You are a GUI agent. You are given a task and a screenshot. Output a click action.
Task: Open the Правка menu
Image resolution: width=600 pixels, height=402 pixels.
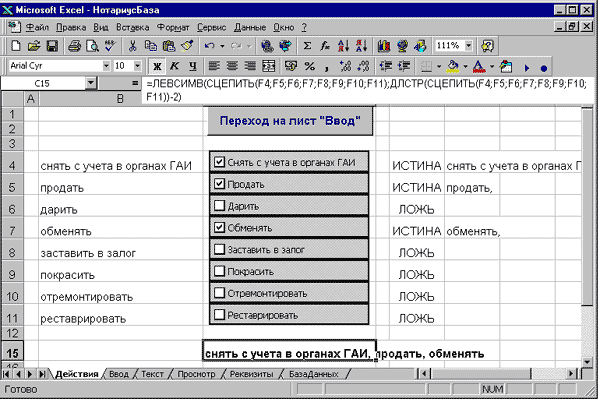click(71, 28)
